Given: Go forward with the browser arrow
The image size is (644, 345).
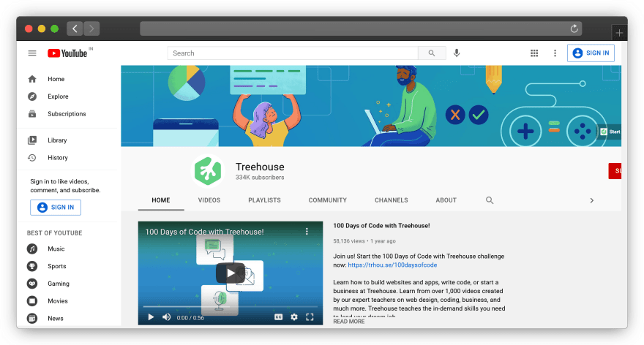Looking at the screenshot, I should point(91,29).
